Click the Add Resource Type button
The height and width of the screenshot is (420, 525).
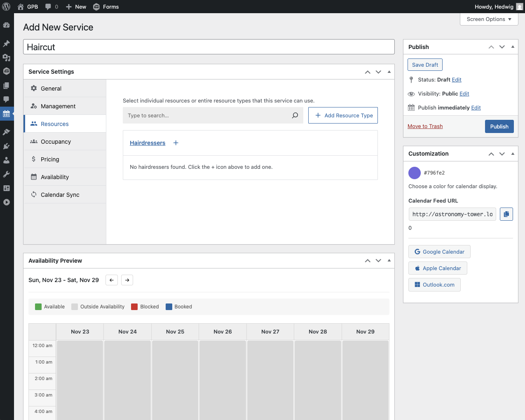click(x=343, y=116)
